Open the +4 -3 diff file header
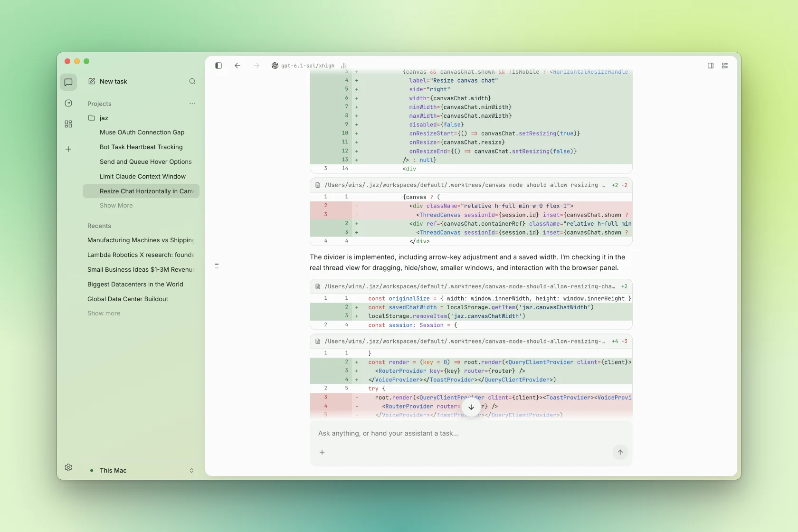The image size is (798, 532). pos(471,341)
